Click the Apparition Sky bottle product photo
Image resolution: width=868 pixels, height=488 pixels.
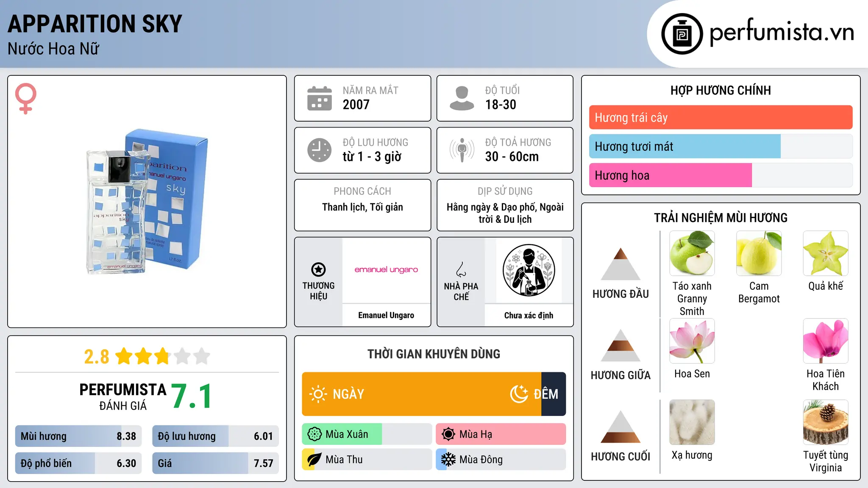click(x=147, y=202)
